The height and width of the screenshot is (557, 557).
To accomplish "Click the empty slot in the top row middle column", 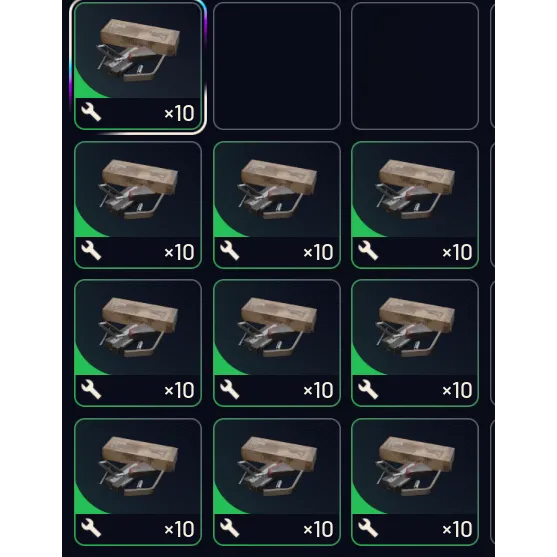I will point(277,66).
